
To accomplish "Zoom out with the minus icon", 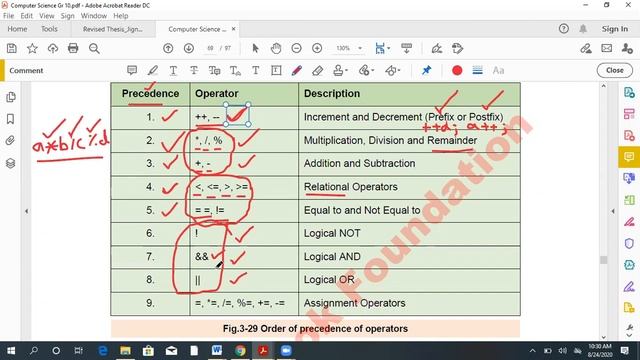I will [x=297, y=48].
